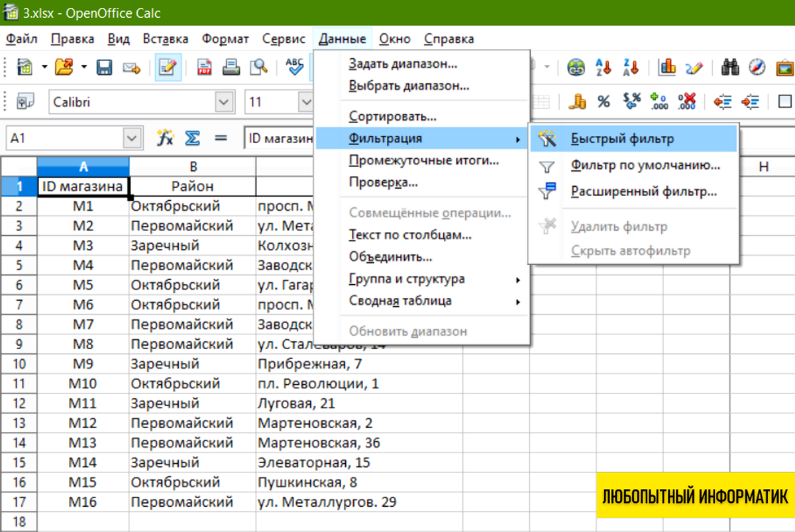Apply standard number format icon
The width and height of the screenshot is (795, 532).
click(632, 102)
